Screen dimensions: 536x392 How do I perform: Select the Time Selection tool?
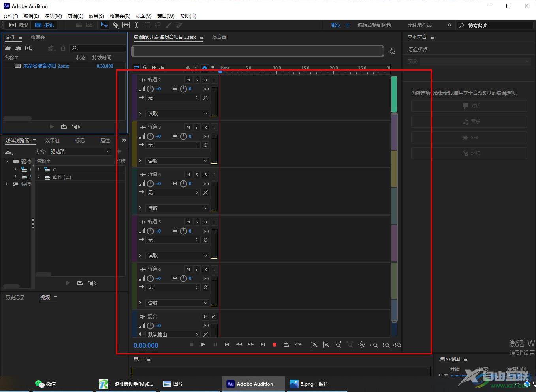coord(136,25)
